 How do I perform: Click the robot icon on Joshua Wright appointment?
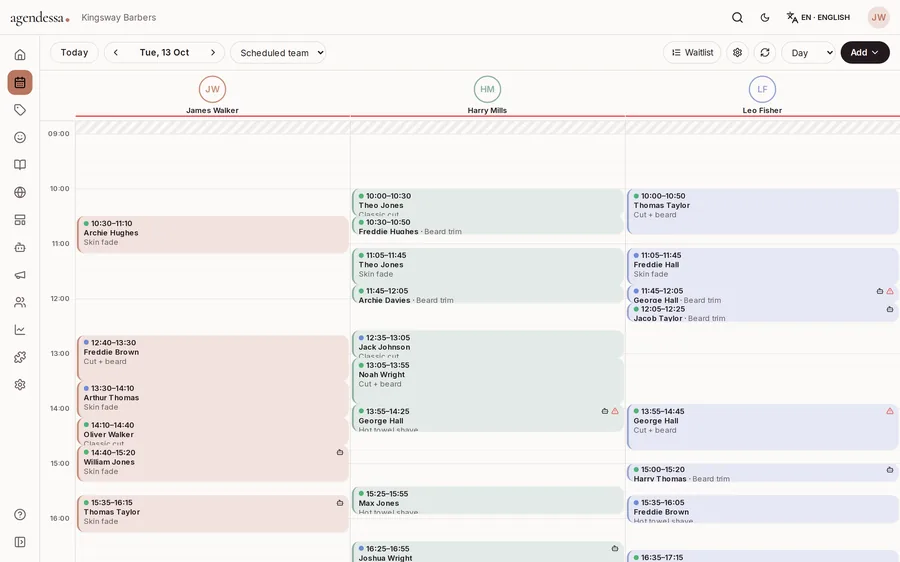pos(615,548)
